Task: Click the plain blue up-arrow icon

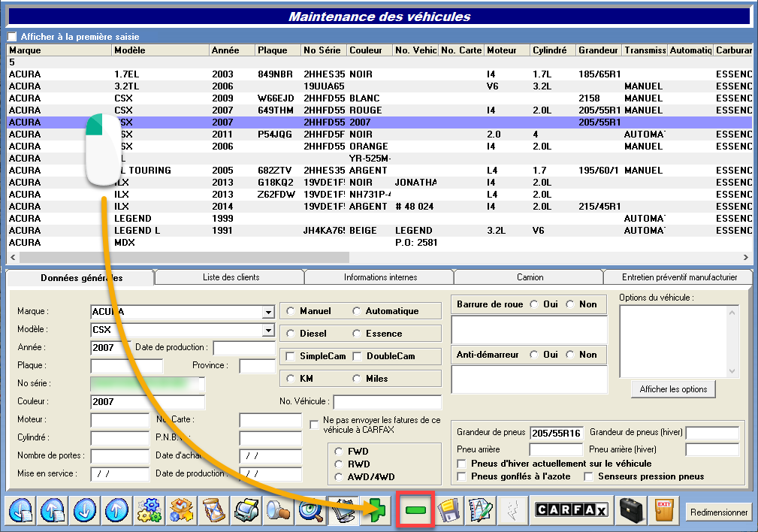Action: tap(116, 509)
